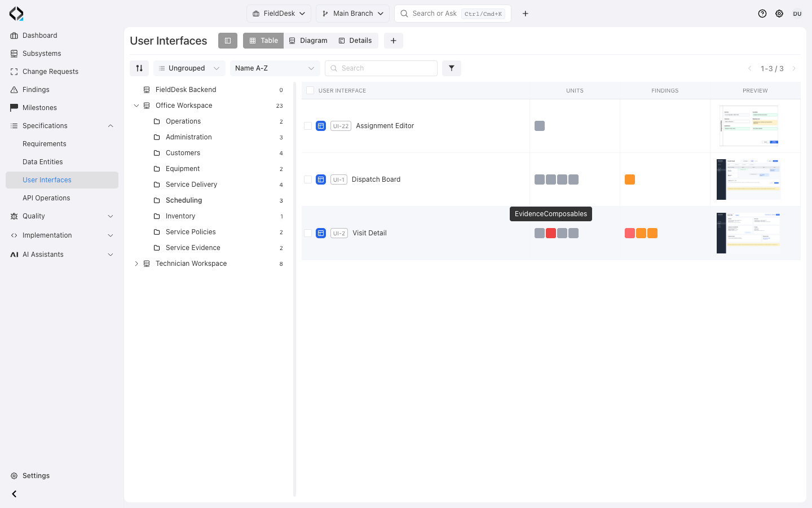The image size is (812, 508).
Task: Check the Assignment Editor row checkbox
Action: click(x=308, y=126)
